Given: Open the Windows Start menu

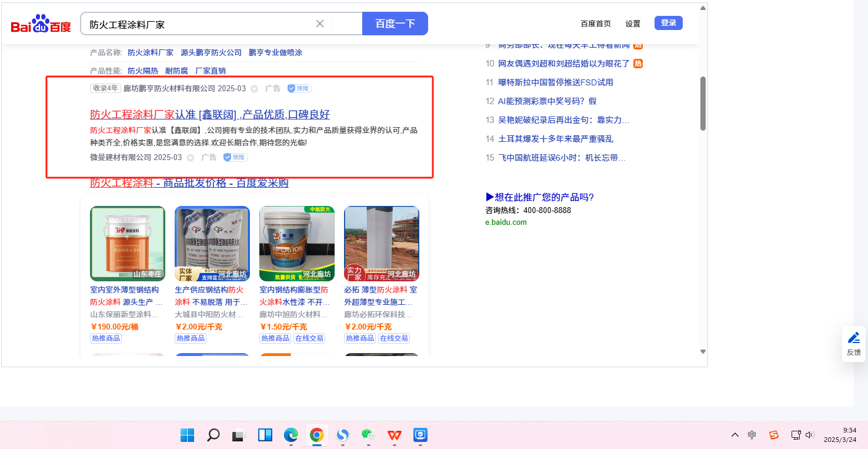Looking at the screenshot, I should click(188, 435).
